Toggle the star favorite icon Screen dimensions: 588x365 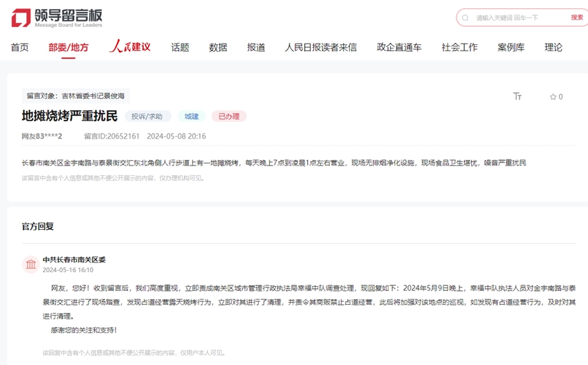tap(553, 97)
